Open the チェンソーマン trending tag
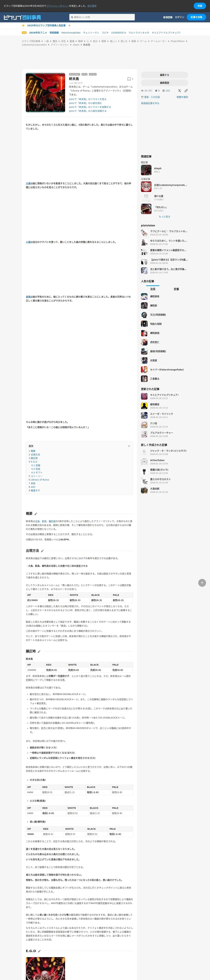Screen dimensions: 210x980 tap(91, 33)
